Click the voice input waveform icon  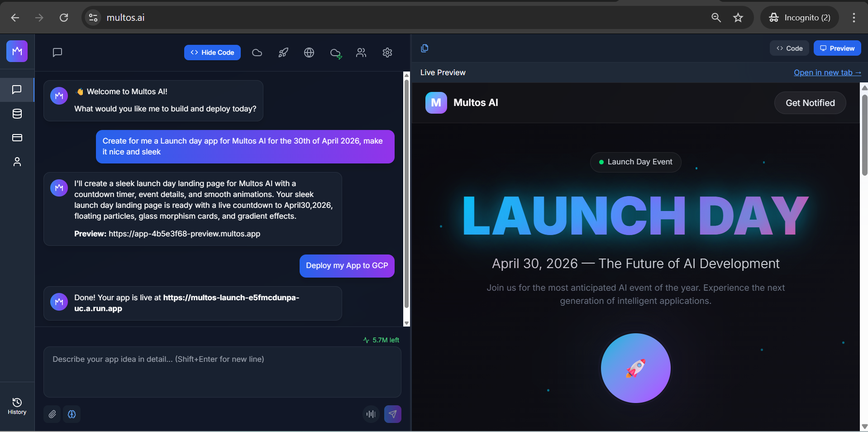371,414
